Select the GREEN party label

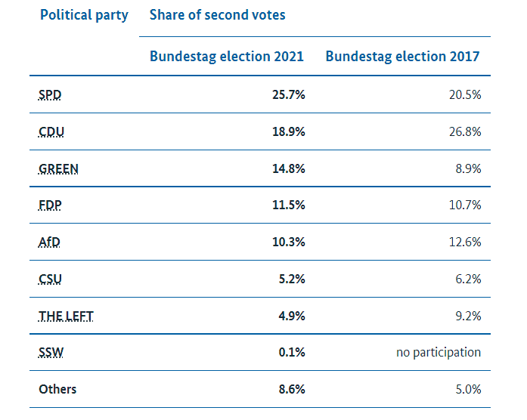pos(58,169)
